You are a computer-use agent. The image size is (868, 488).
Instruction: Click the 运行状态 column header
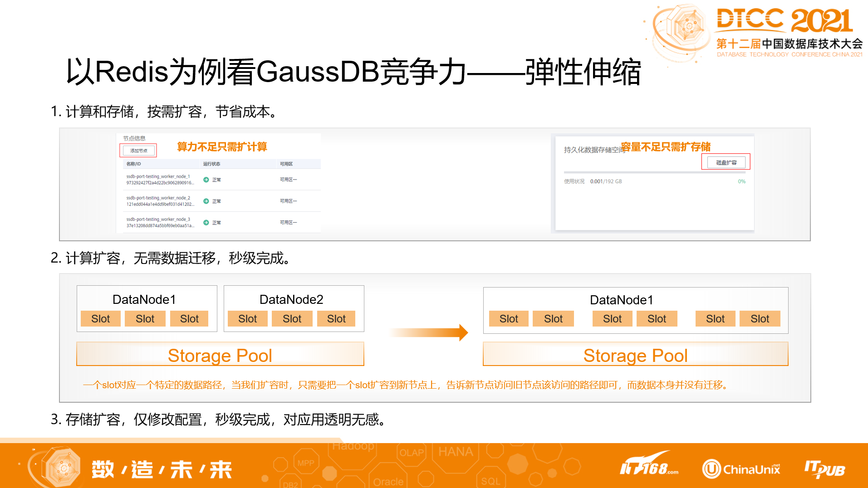coord(211,164)
